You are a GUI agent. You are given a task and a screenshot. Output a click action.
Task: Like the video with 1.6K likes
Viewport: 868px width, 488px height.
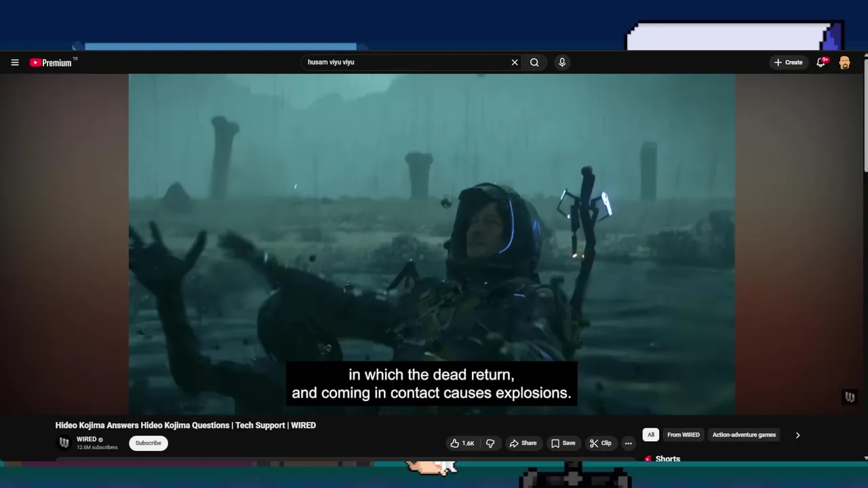[462, 443]
